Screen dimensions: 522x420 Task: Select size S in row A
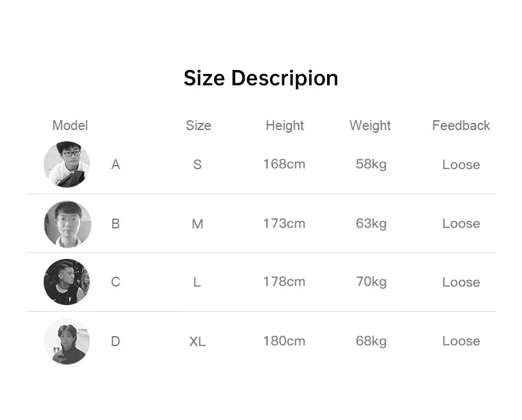pos(198,164)
